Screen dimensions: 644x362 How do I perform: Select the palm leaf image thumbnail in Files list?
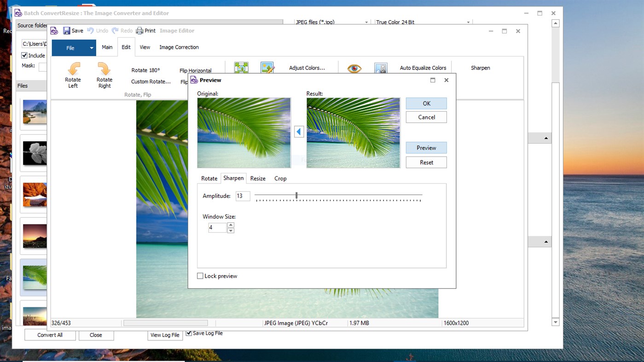pos(35,277)
